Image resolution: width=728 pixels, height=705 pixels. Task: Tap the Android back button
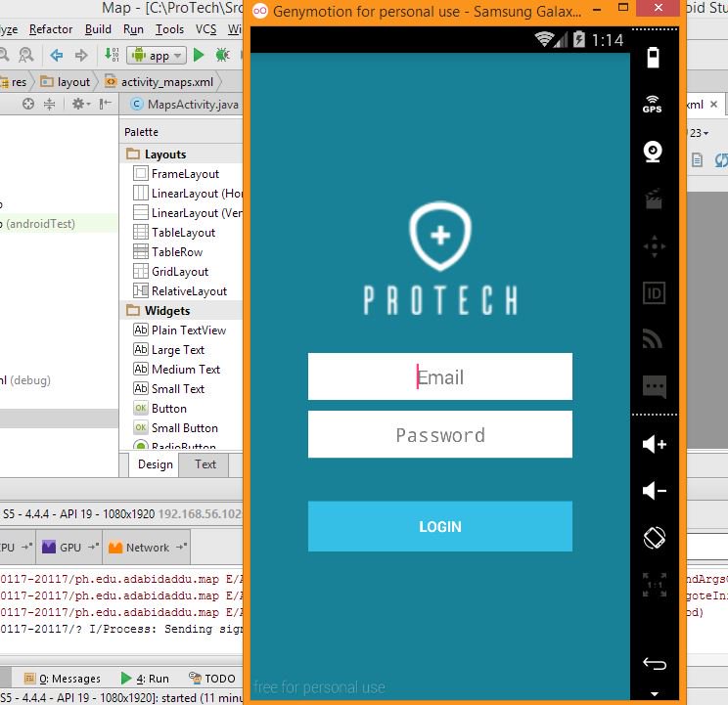[655, 664]
